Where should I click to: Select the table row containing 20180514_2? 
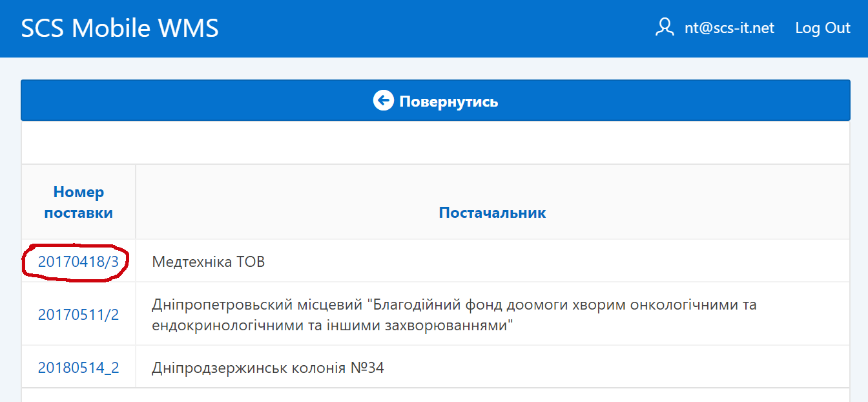435,367
